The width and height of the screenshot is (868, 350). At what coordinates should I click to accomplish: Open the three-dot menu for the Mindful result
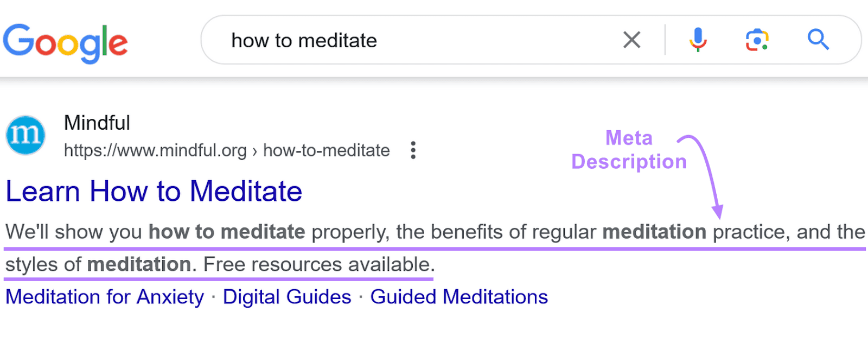pyautogui.click(x=413, y=150)
